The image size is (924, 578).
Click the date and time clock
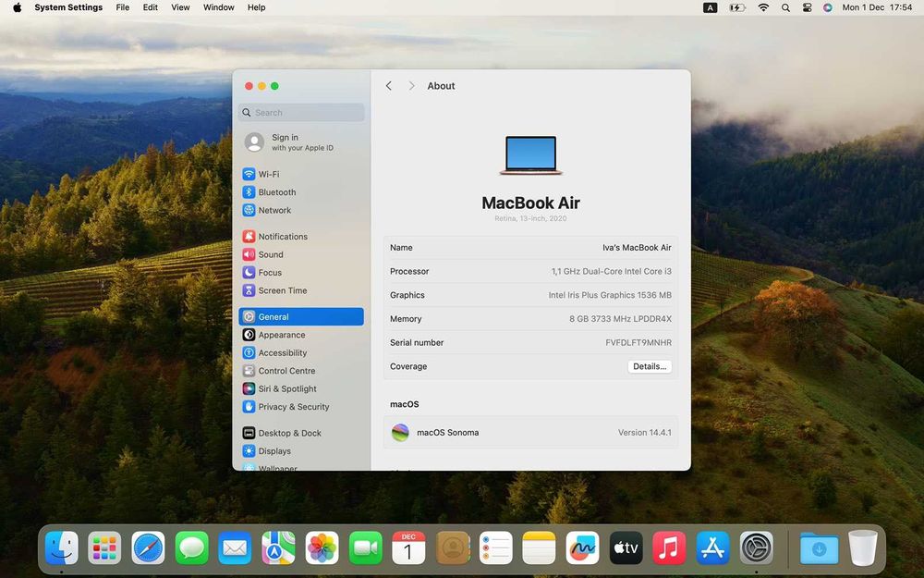click(878, 7)
